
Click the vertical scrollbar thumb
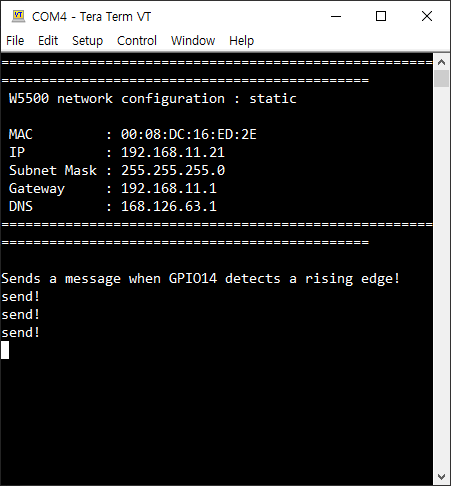(x=442, y=78)
